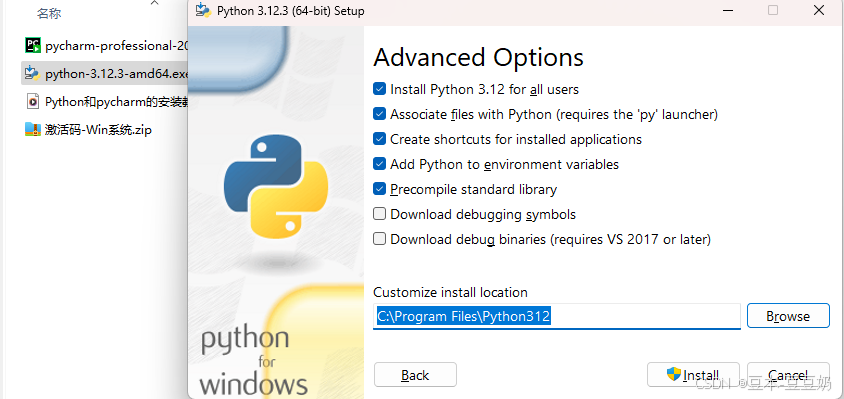Uncheck Associate files with Python
Image resolution: width=844 pixels, height=399 pixels.
click(379, 114)
